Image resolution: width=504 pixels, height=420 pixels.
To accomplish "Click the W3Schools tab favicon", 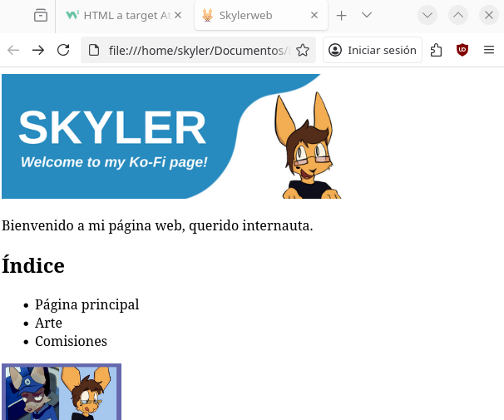I will tap(72, 15).
